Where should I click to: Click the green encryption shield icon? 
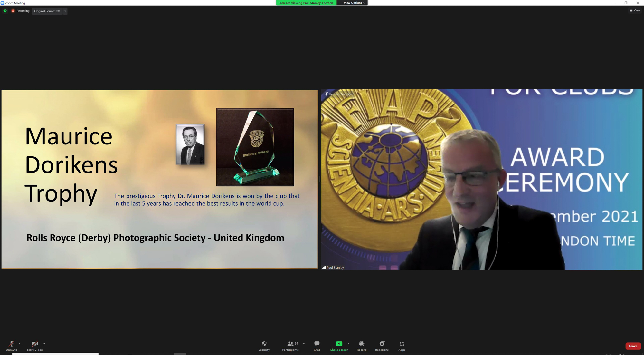pos(5,11)
